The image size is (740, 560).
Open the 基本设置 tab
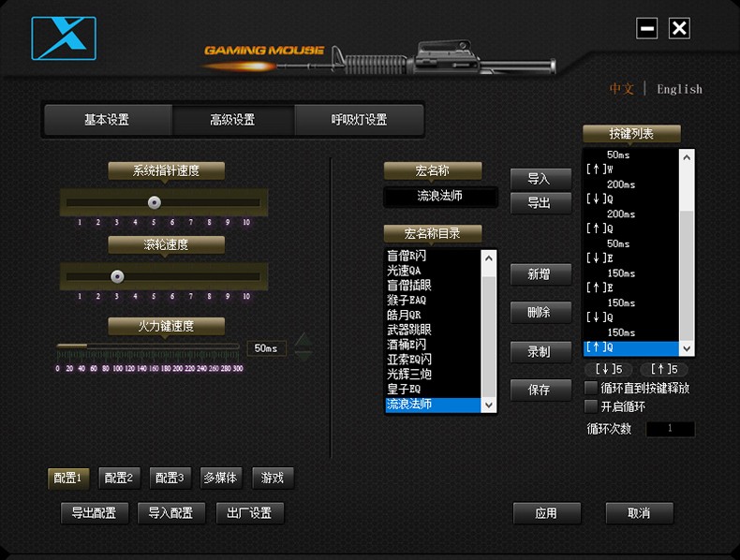coord(107,120)
